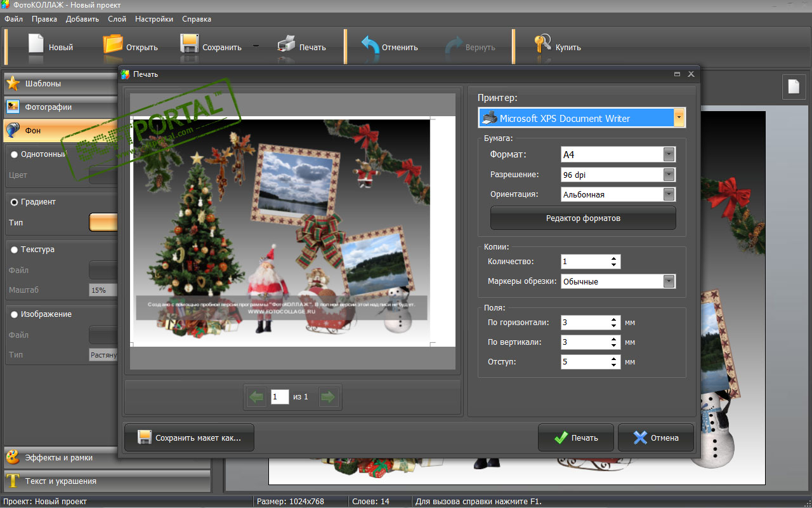The width and height of the screenshot is (812, 508).
Task: Click the page number input field
Action: pyautogui.click(x=280, y=397)
